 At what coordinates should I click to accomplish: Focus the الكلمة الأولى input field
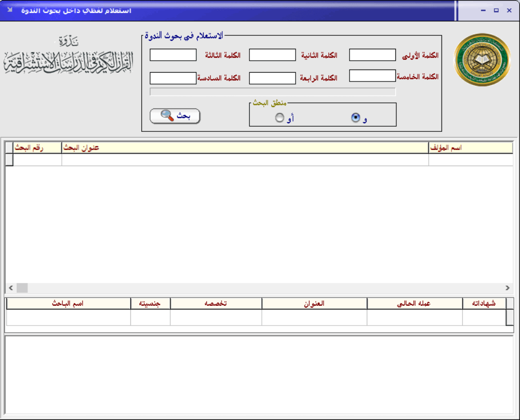(x=372, y=55)
